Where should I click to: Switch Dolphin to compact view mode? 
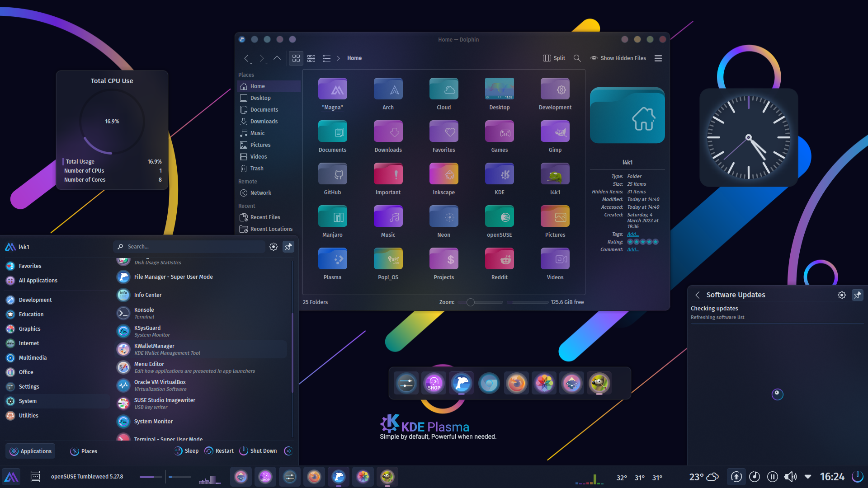click(x=311, y=58)
